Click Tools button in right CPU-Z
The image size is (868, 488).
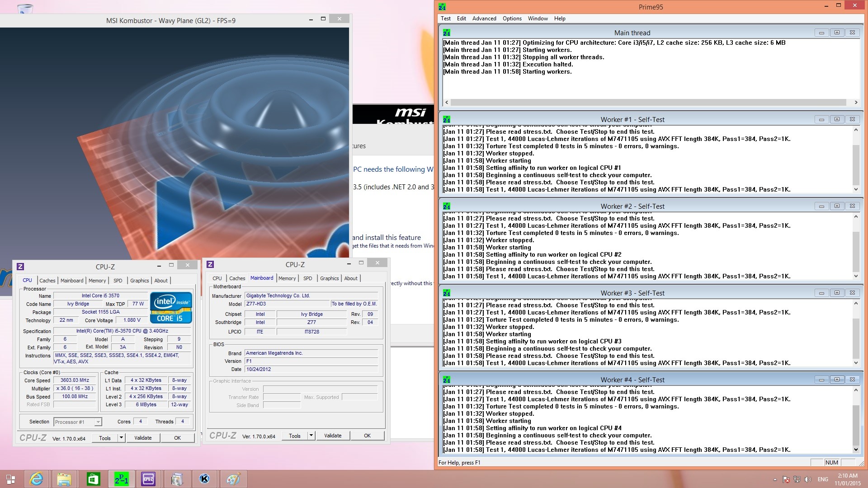pyautogui.click(x=295, y=436)
